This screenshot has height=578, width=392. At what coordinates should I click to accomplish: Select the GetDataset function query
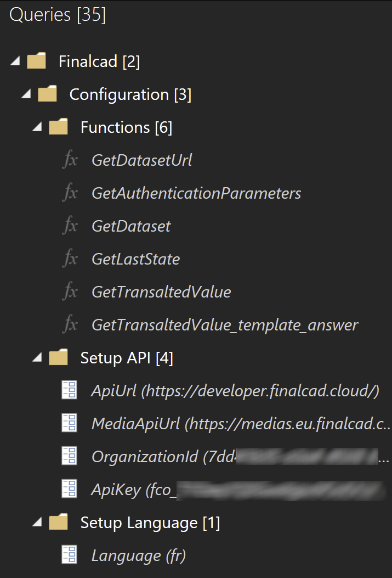(131, 226)
